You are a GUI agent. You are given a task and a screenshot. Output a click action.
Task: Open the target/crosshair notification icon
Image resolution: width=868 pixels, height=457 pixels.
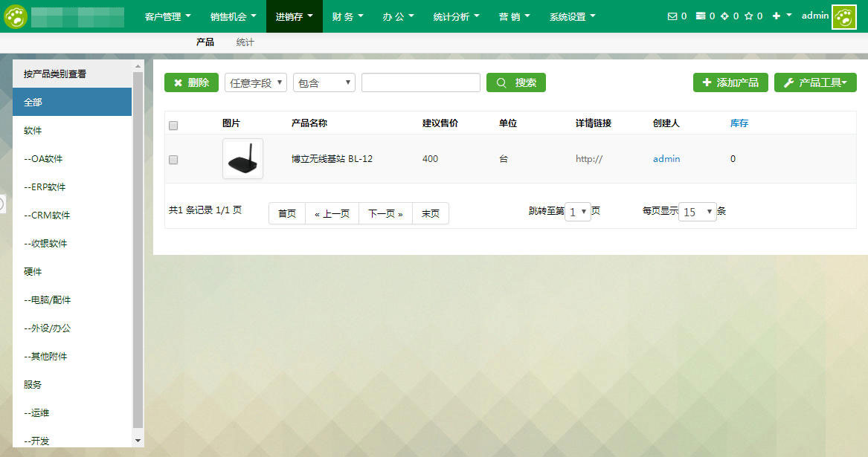724,16
